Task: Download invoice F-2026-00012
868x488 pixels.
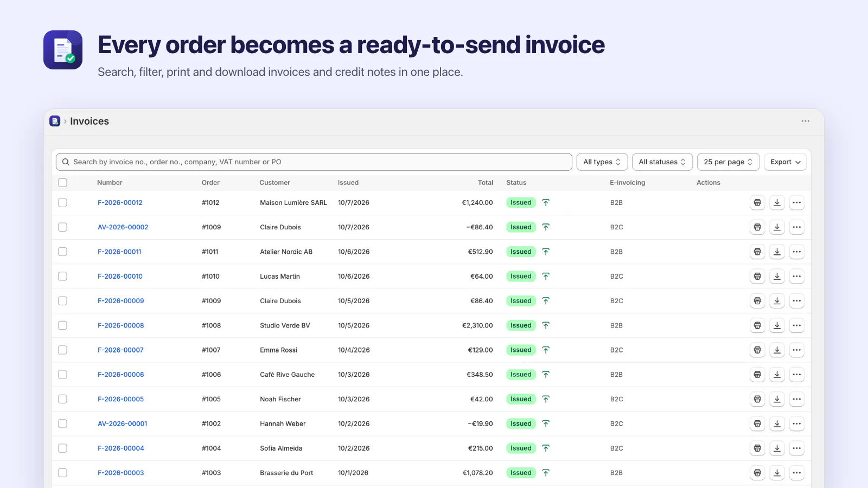Action: [777, 203]
